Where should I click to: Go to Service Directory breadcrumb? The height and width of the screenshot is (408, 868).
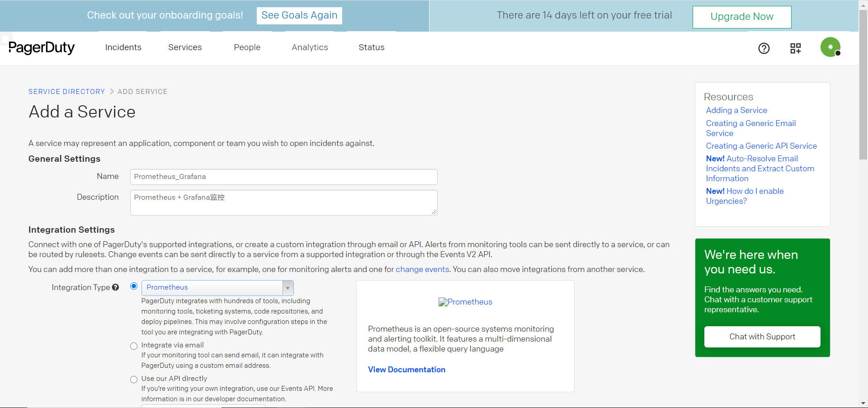point(66,92)
